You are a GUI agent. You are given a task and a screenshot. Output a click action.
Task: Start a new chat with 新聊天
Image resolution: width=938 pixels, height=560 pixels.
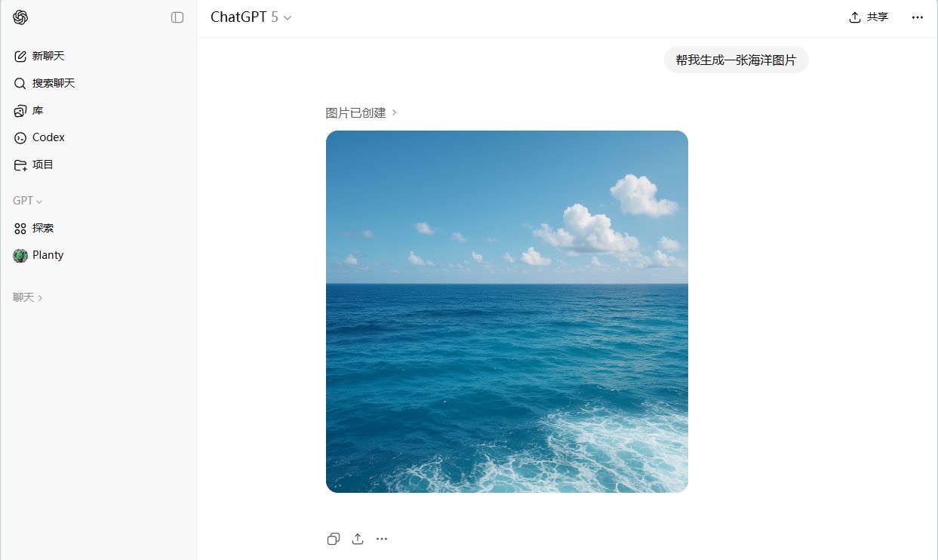point(98,56)
